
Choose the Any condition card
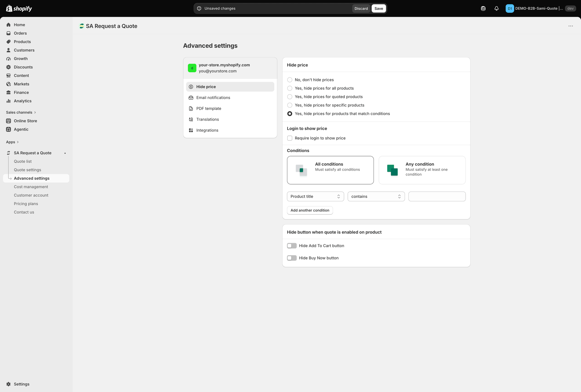tap(422, 170)
